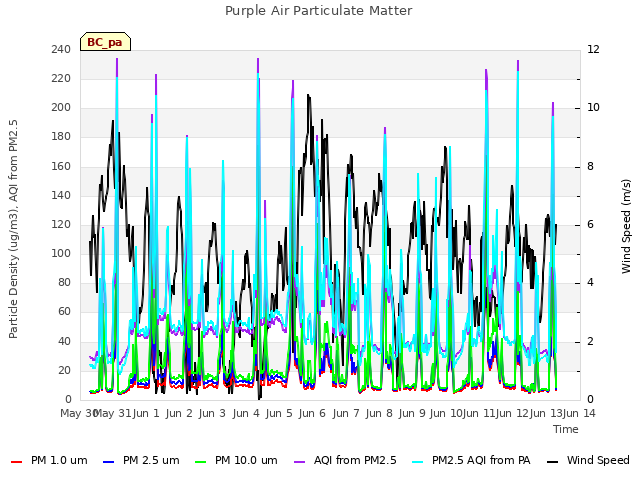Click the 240 left axis value
640x480 pixels.
(61, 49)
